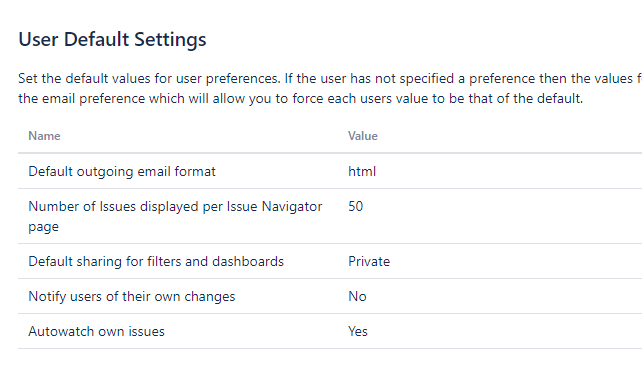Click the Yes value for Autowatch
The height and width of the screenshot is (369, 642).
(x=358, y=331)
